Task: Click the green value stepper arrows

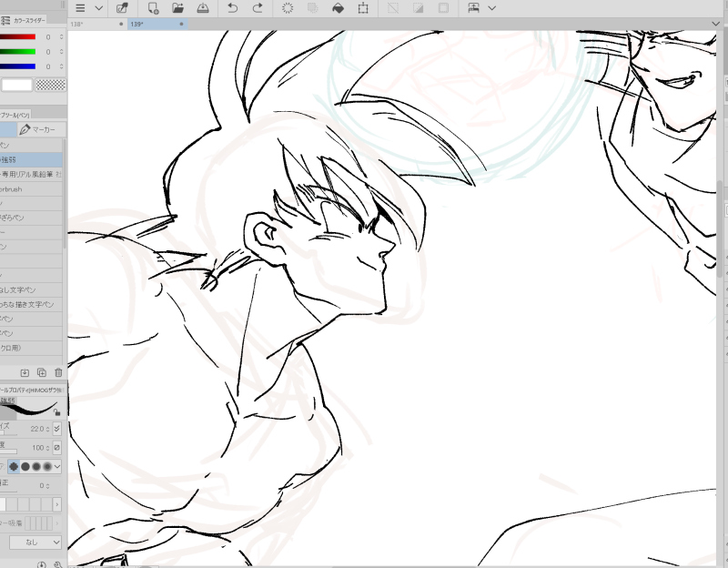Action: (61, 52)
